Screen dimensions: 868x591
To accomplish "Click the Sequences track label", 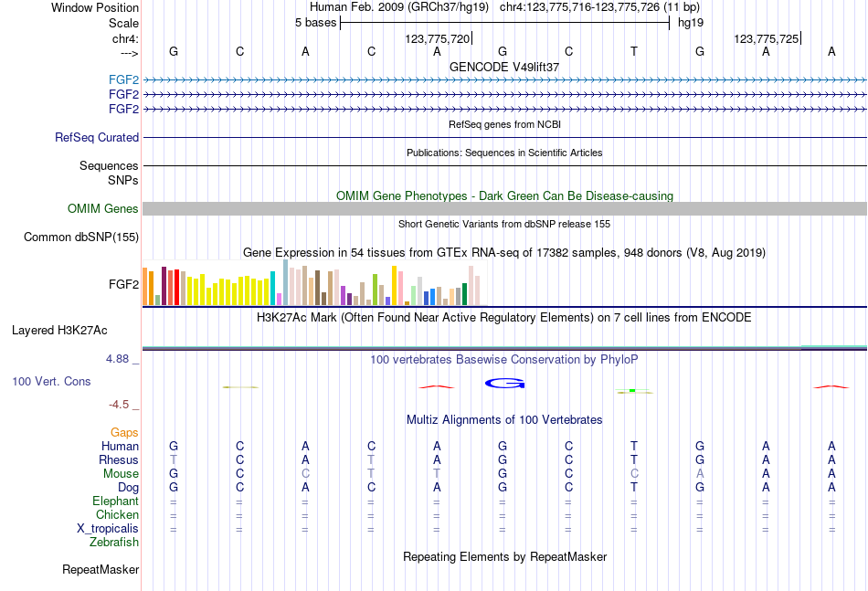I will pyautogui.click(x=109, y=165).
